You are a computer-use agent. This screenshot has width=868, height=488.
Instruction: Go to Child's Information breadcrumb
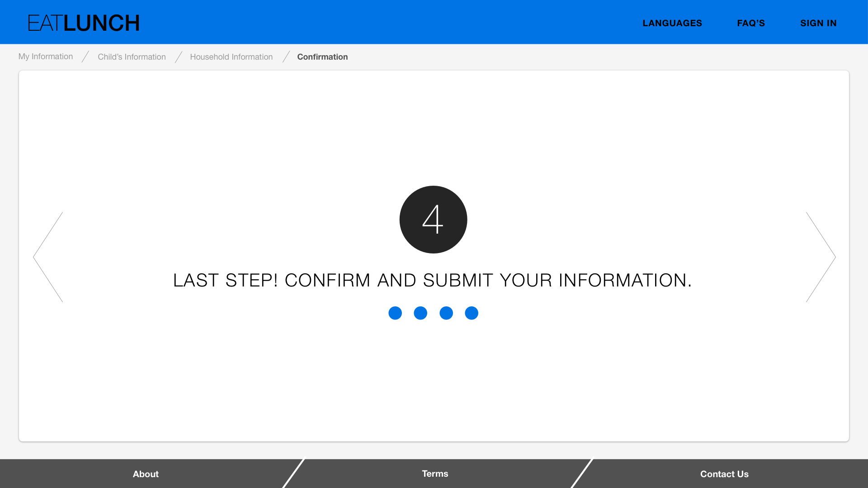132,57
